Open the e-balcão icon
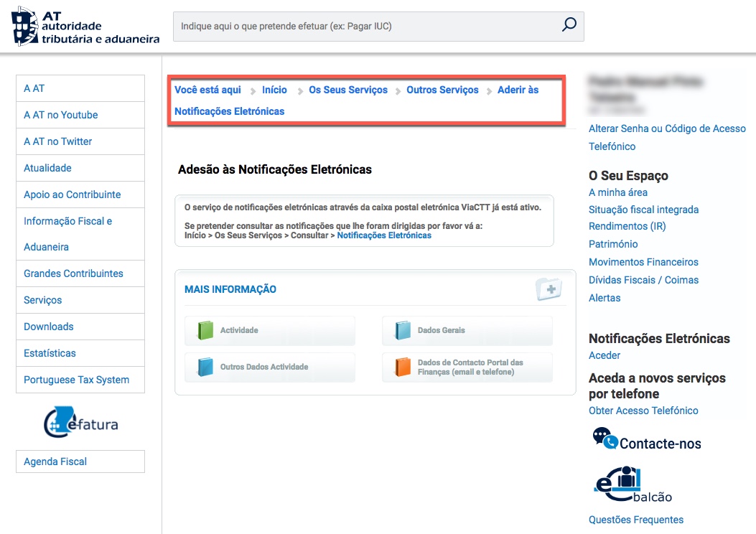Viewport: 756px width, 534px height. [621, 482]
